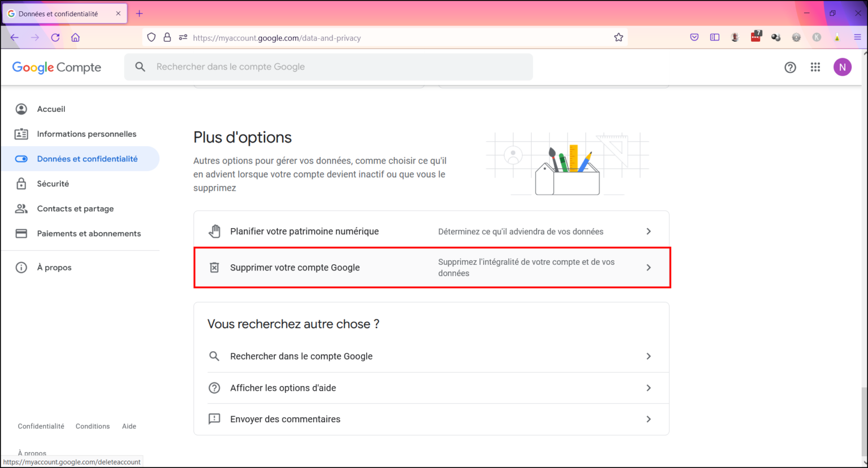Save the page to Pocket

coord(695,37)
